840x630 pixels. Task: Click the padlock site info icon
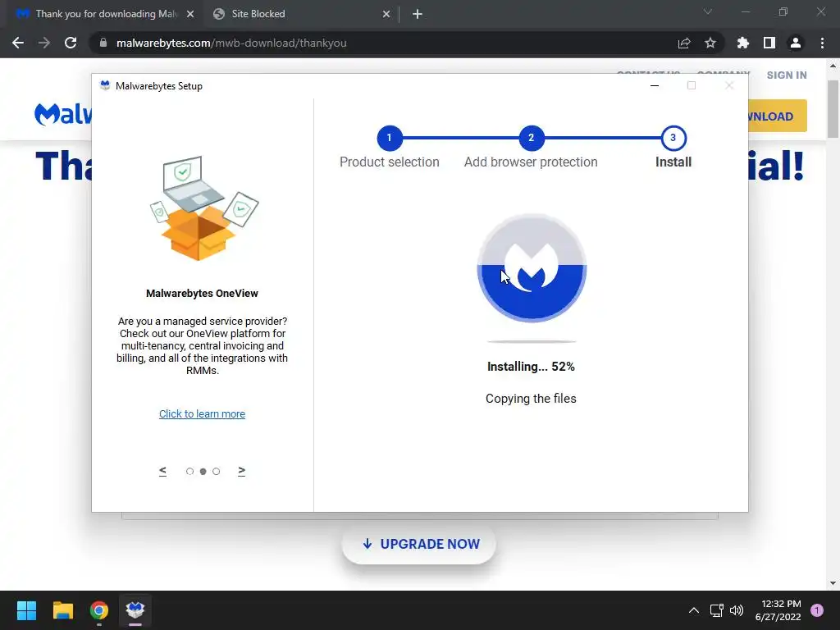point(103,43)
